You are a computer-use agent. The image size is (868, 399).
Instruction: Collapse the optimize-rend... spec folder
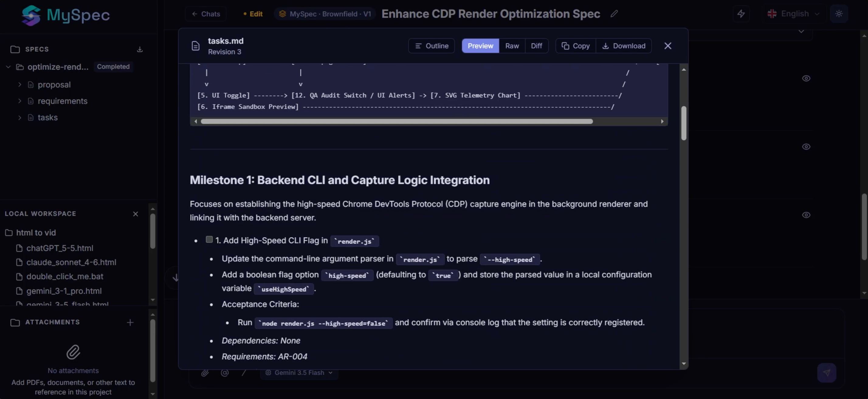click(9, 67)
